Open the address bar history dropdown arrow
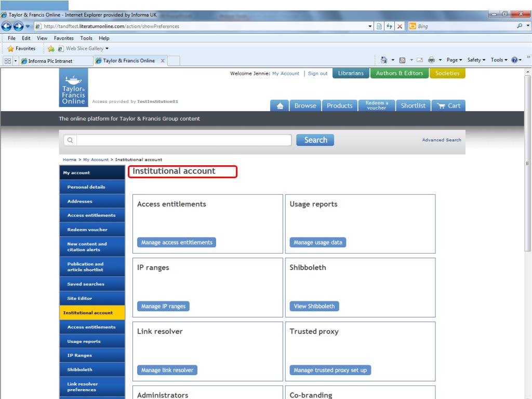532x399 pixels. click(x=370, y=26)
